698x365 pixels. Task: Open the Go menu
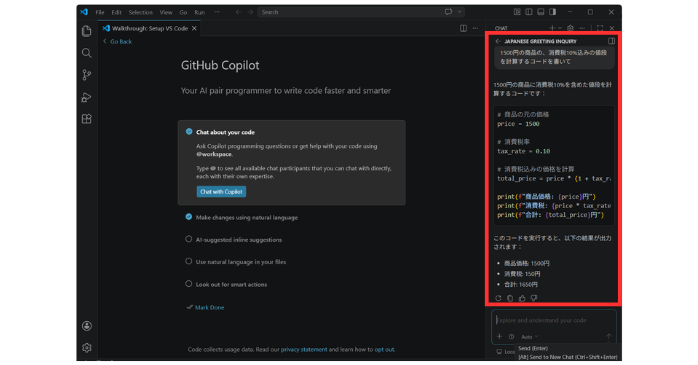click(183, 12)
